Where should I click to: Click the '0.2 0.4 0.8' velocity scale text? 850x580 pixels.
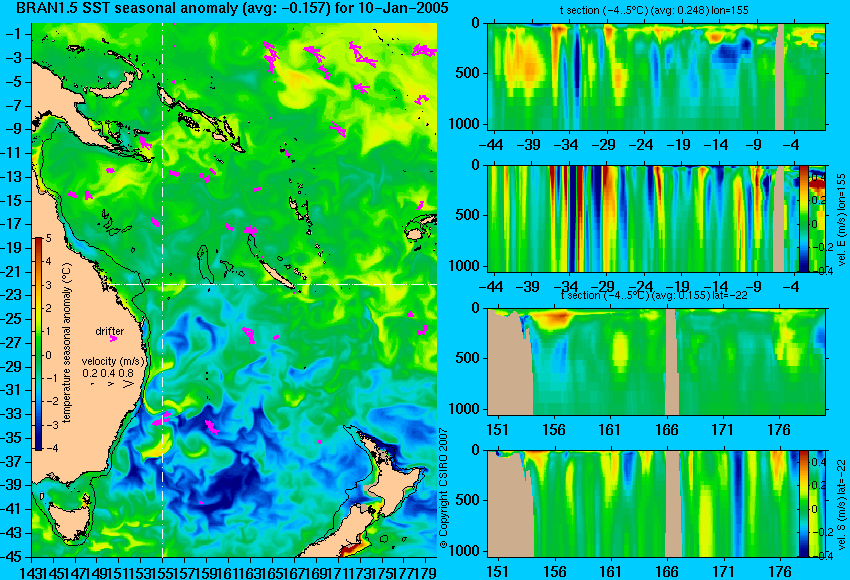pyautogui.click(x=108, y=373)
